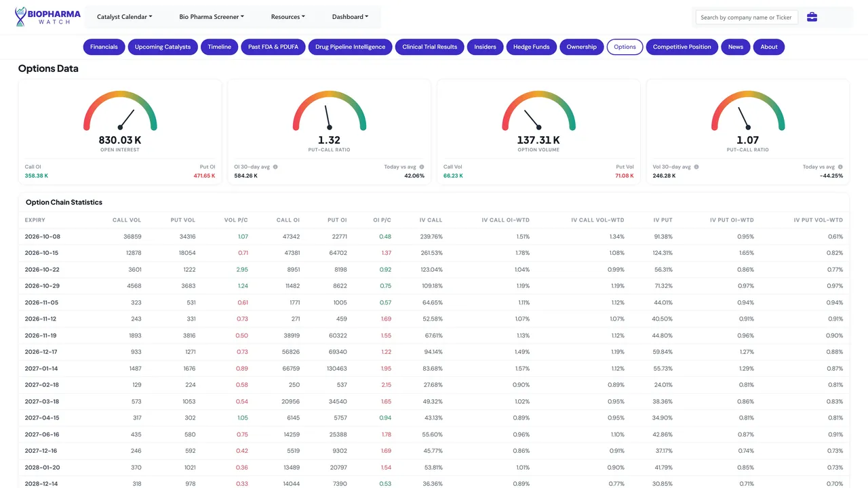The height and width of the screenshot is (488, 868).
Task: Select the 2026-10-08 expiry row
Action: pos(434,237)
